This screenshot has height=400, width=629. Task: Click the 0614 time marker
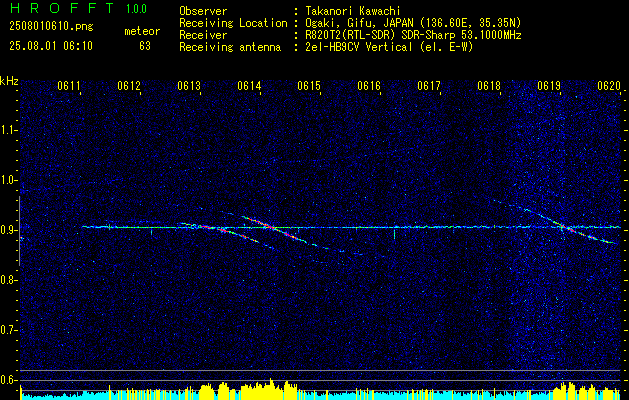[249, 85]
